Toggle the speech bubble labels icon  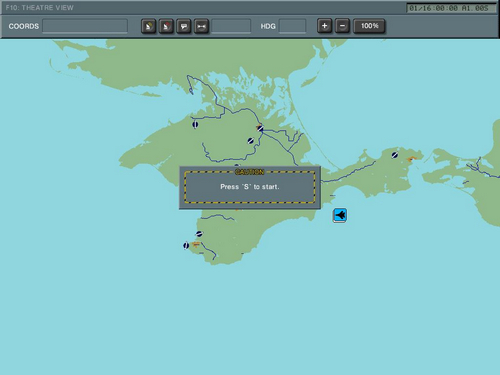(184, 26)
